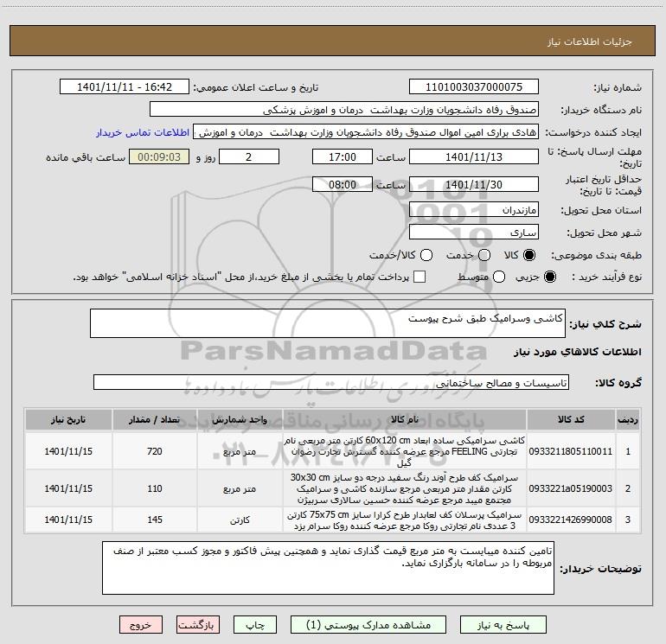Click the validity time field 08:00
666x644 pixels.
343,184
